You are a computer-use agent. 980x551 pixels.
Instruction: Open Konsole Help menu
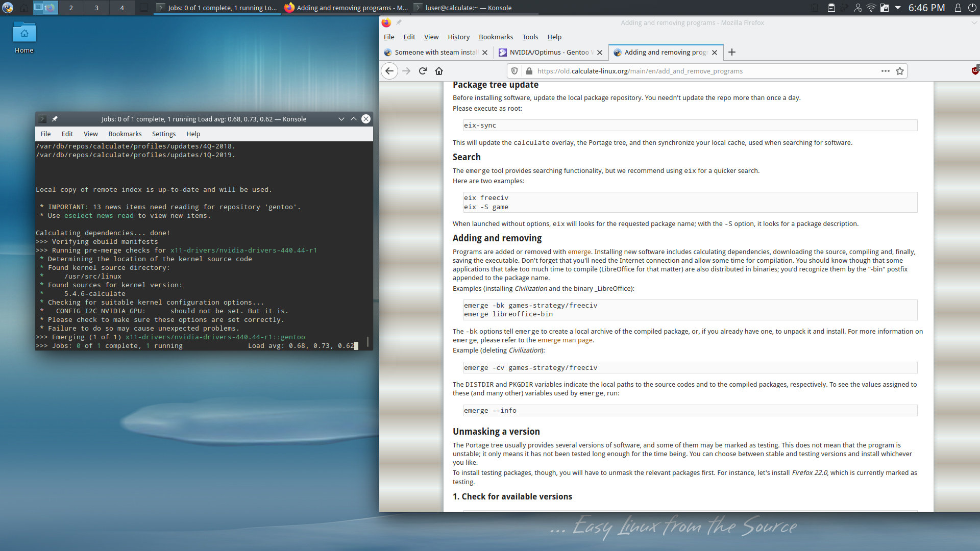pyautogui.click(x=193, y=134)
